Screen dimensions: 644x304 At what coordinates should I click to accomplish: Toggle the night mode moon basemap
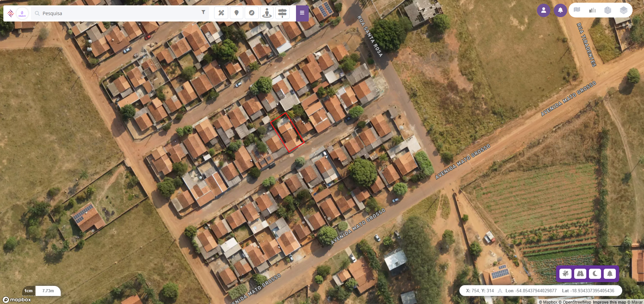(595, 274)
